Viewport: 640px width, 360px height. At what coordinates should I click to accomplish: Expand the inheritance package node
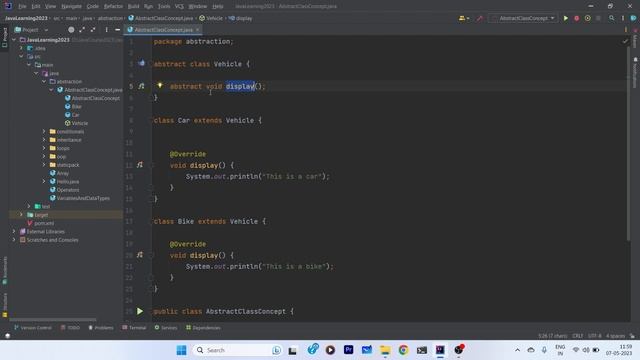pyautogui.click(x=44, y=140)
